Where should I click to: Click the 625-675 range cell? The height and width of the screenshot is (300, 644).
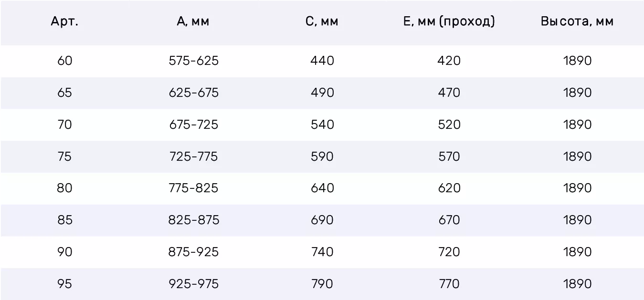coord(193,93)
